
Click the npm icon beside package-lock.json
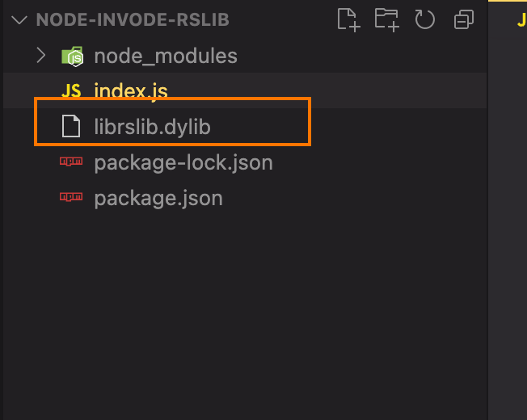point(71,162)
